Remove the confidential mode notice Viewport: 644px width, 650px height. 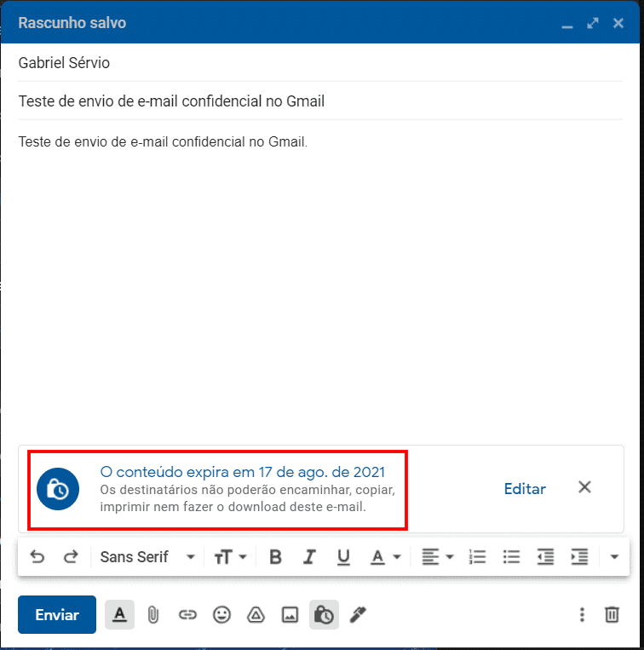click(584, 487)
